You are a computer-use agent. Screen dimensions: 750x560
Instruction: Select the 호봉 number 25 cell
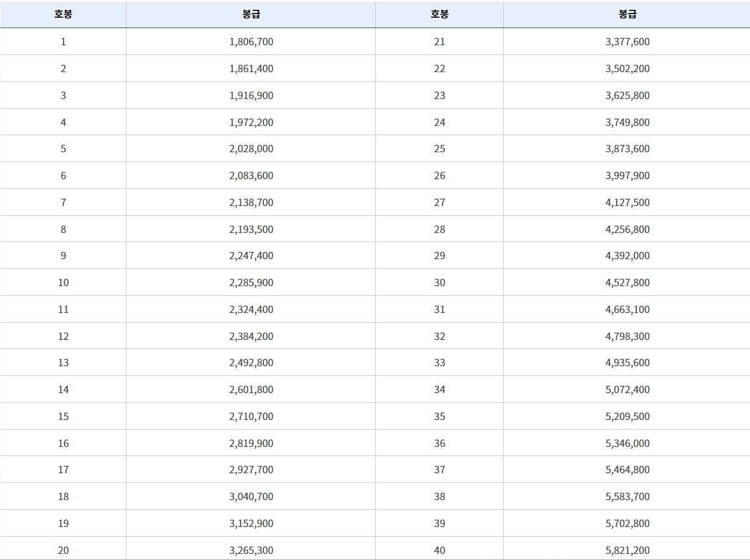pos(439,149)
